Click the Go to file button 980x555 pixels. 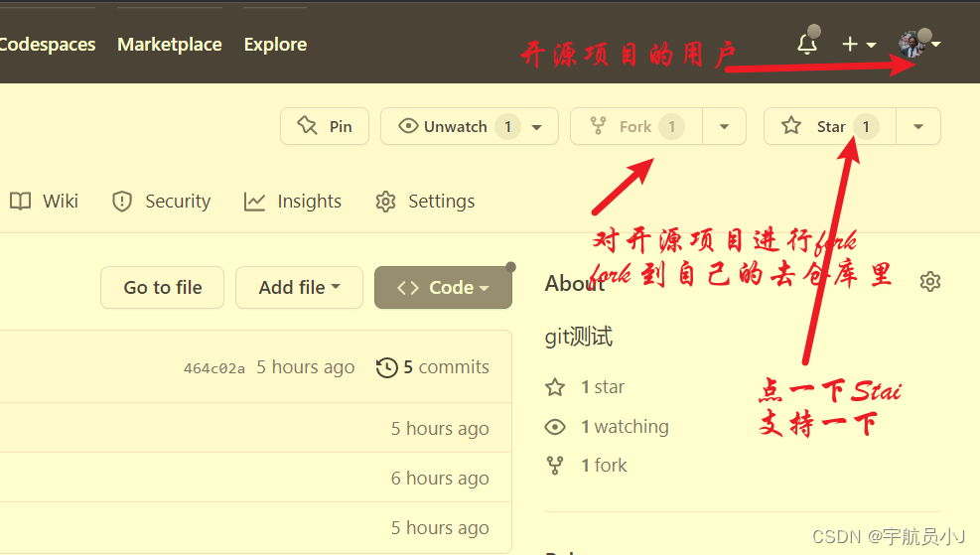(x=163, y=288)
